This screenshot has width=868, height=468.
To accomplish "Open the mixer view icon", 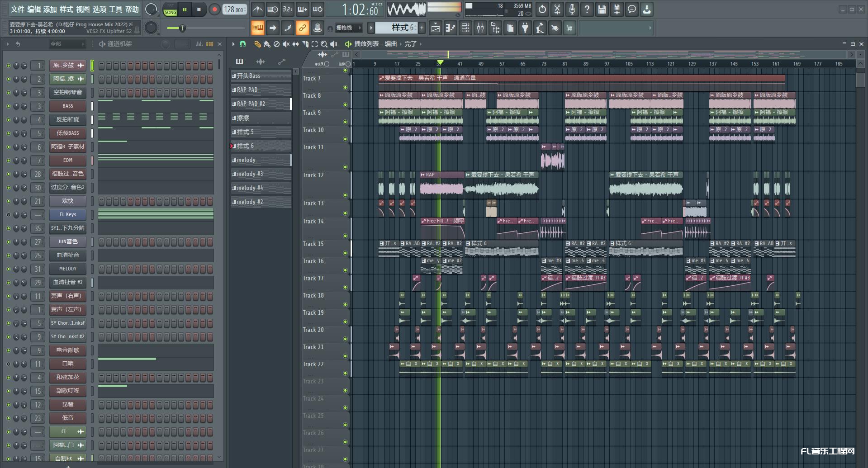I will coord(480,28).
